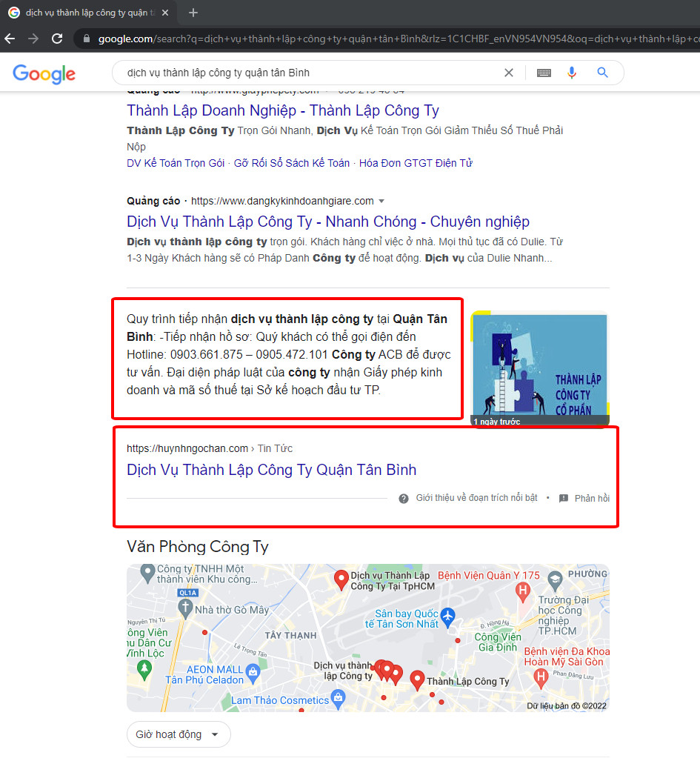Click the feedback flag icon

tap(563, 499)
